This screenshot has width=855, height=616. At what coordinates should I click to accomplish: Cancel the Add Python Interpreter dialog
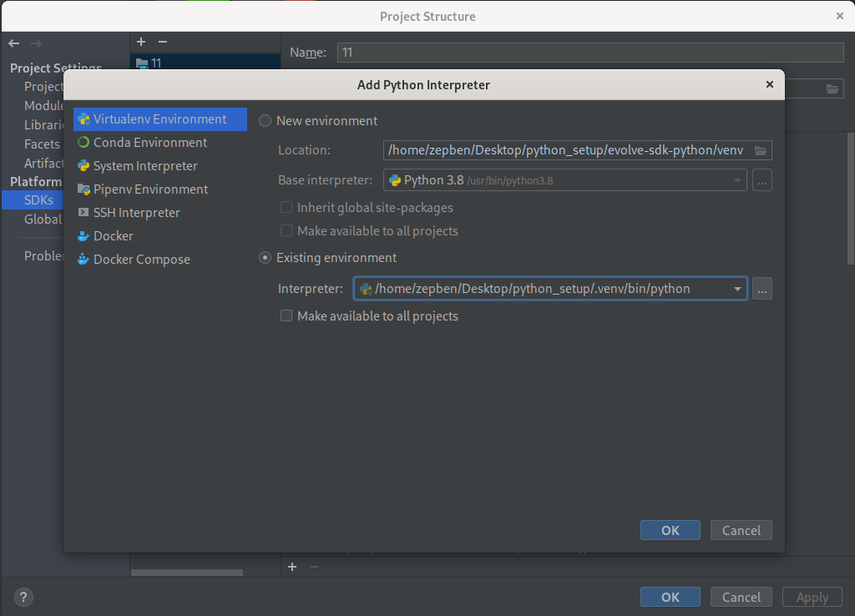tap(741, 530)
